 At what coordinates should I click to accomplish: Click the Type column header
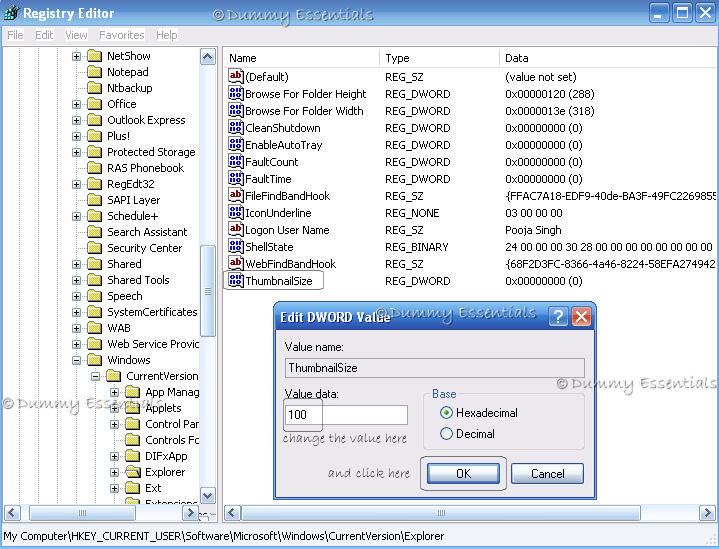point(439,58)
